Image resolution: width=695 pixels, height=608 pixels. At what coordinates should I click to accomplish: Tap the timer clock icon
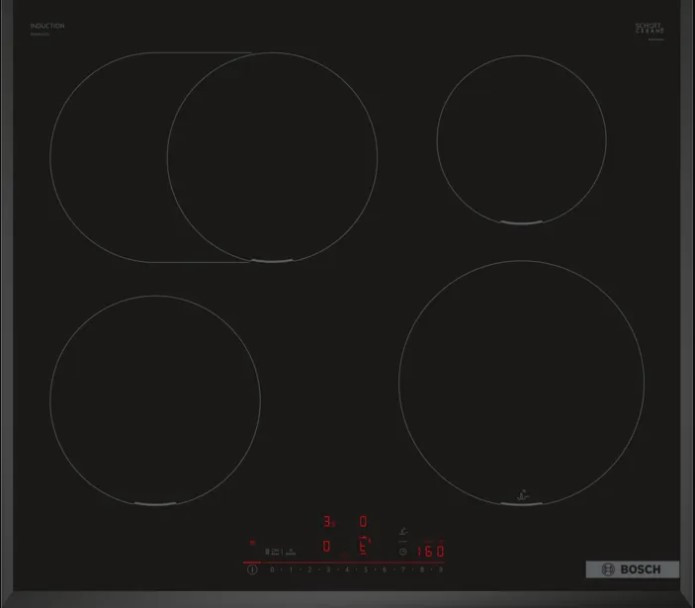[403, 551]
